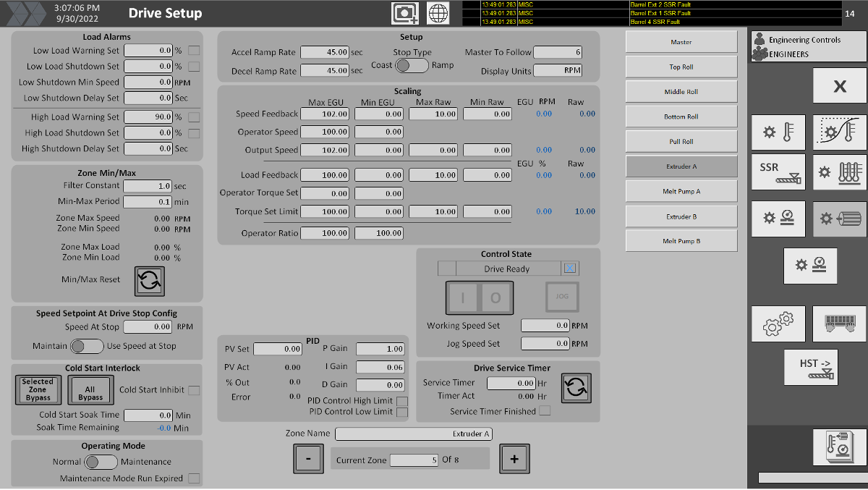
Task: Click the Barrel 4 SSR Fault alarm row
Action: click(x=651, y=22)
